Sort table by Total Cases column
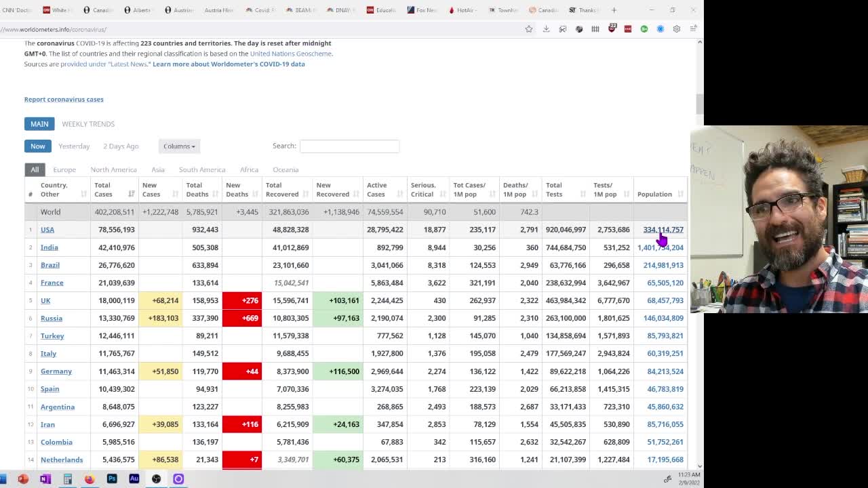 coord(114,190)
